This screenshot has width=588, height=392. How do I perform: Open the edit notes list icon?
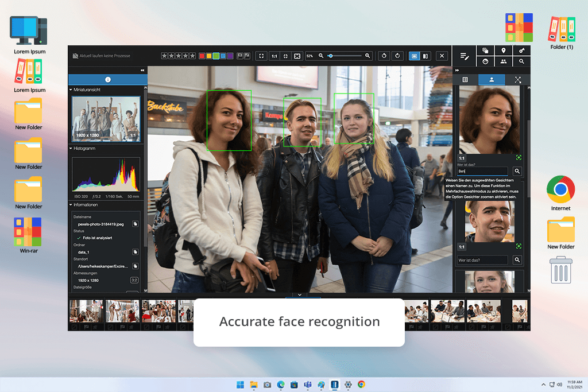pyautogui.click(x=464, y=56)
